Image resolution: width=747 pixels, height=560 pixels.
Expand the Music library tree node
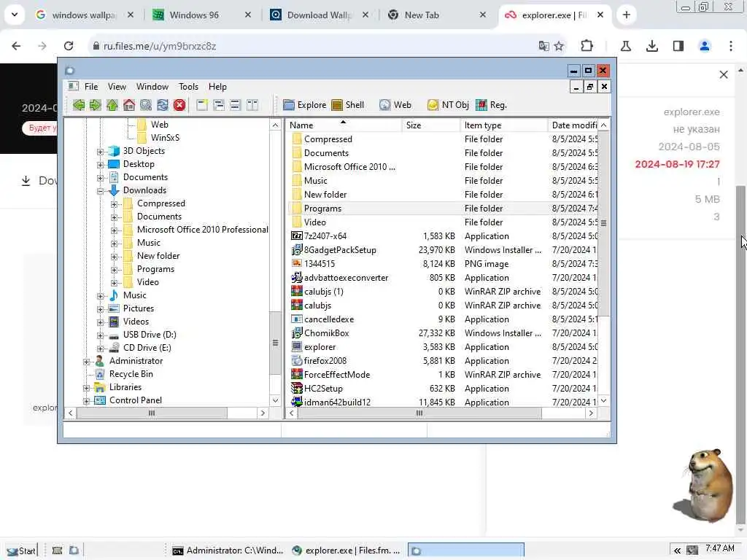click(100, 296)
